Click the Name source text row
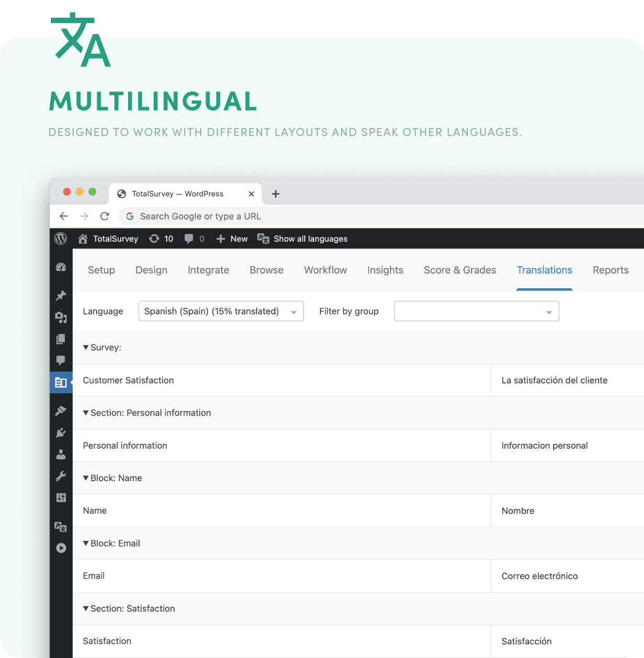The image size is (644, 658). [x=282, y=510]
